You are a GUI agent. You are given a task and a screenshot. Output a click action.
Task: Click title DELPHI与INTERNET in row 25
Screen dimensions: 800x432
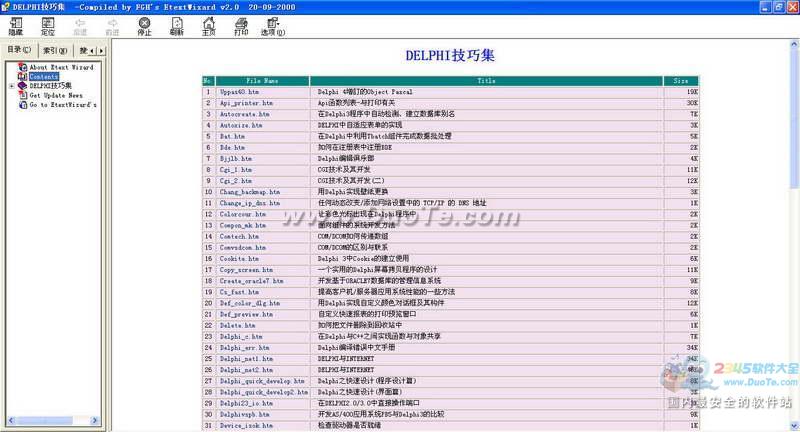point(345,359)
